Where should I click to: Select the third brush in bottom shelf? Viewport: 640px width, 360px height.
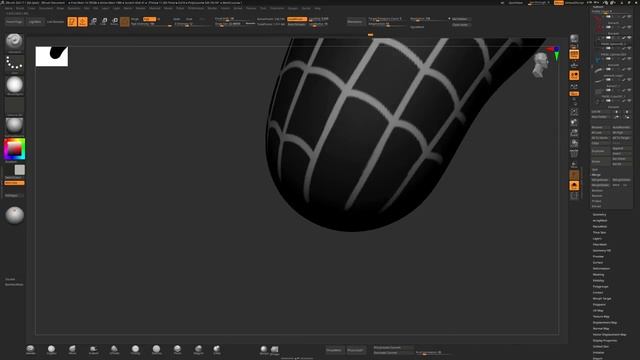coord(72,349)
